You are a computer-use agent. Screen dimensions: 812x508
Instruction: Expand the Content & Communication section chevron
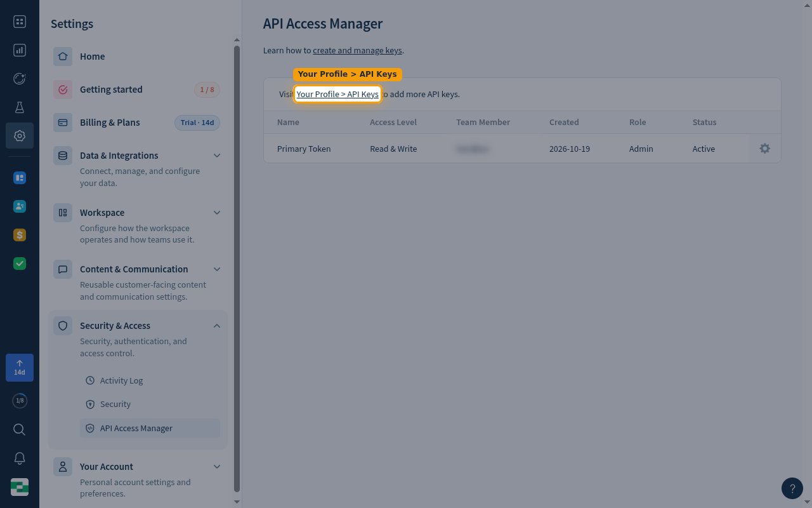217,269
